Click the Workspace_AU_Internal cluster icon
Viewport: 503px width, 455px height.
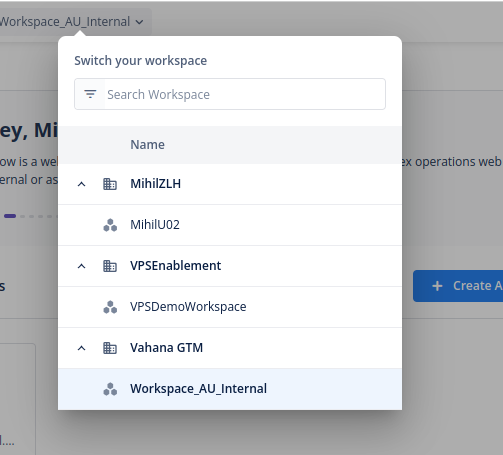[x=110, y=389]
